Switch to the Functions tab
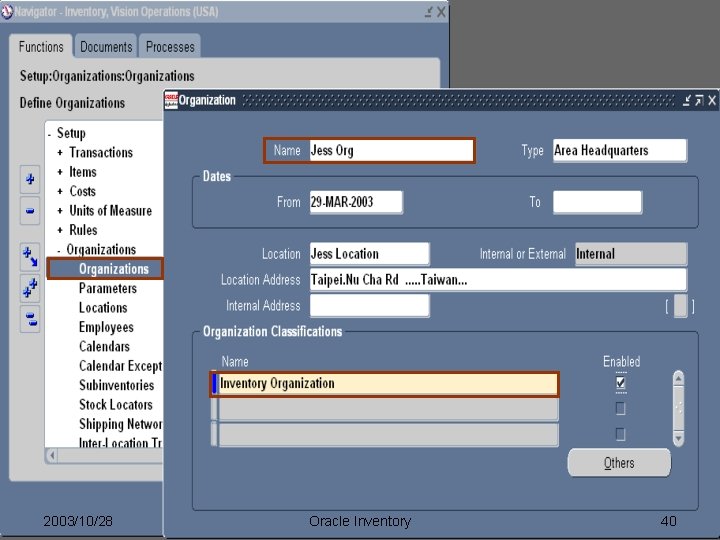Image resolution: width=720 pixels, height=540 pixels. tap(41, 46)
